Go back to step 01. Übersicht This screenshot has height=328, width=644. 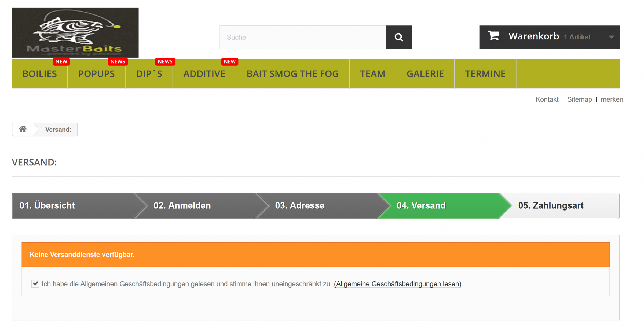(47, 206)
